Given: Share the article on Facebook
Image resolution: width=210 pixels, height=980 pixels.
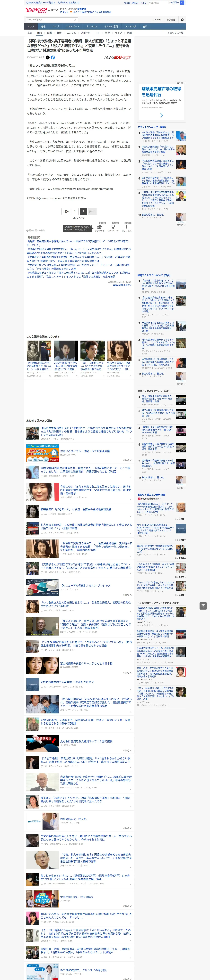Looking at the screenshot, I should point(53,57).
